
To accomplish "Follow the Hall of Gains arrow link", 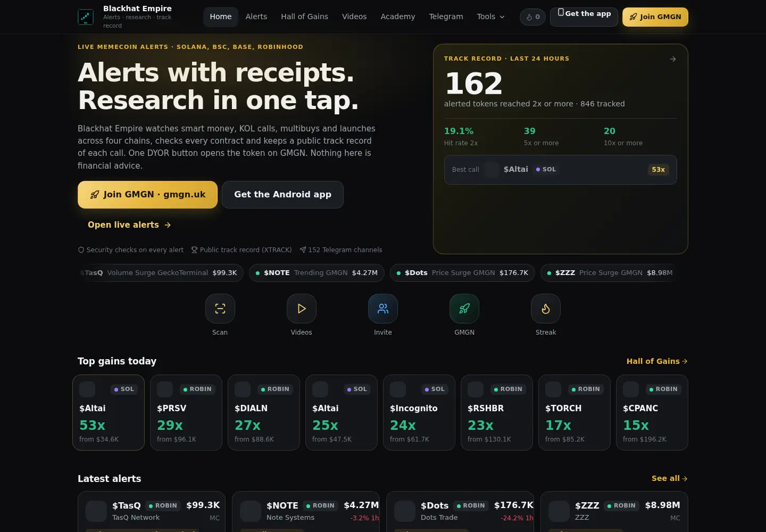I will pyautogui.click(x=657, y=361).
